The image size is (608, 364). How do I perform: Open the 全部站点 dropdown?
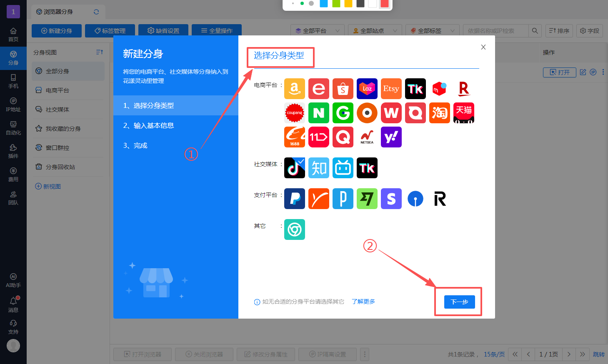click(x=375, y=31)
